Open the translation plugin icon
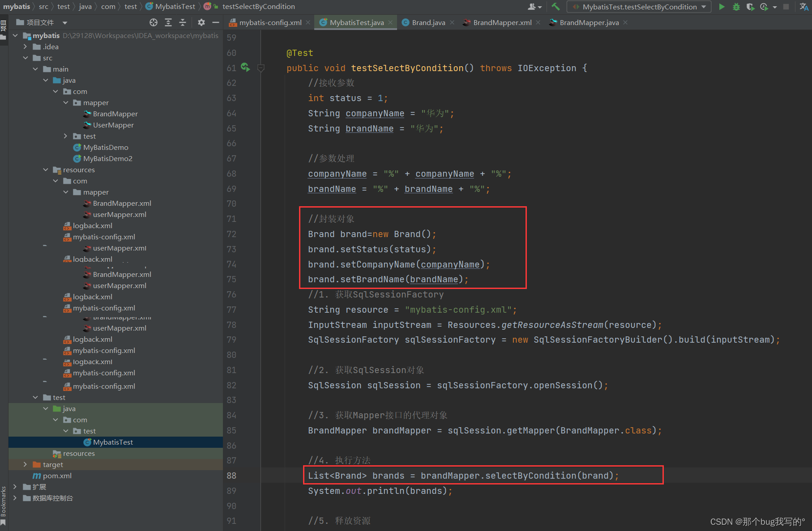This screenshot has height=531, width=812. (804, 7)
